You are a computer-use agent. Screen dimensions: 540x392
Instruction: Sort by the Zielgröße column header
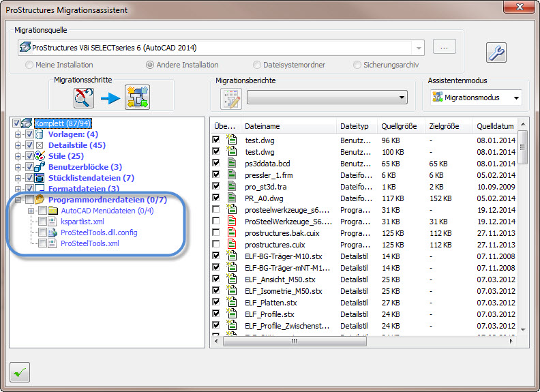click(449, 126)
